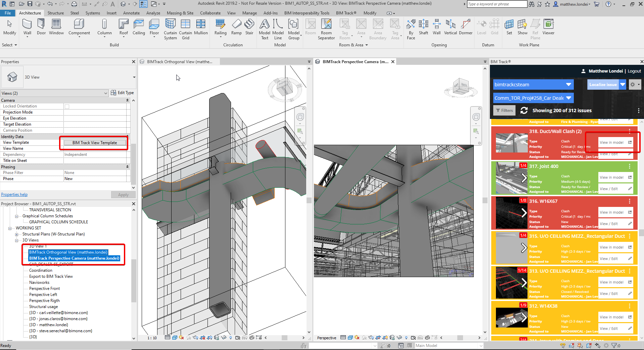Open BIM Track settings gear dropdown

[634, 85]
